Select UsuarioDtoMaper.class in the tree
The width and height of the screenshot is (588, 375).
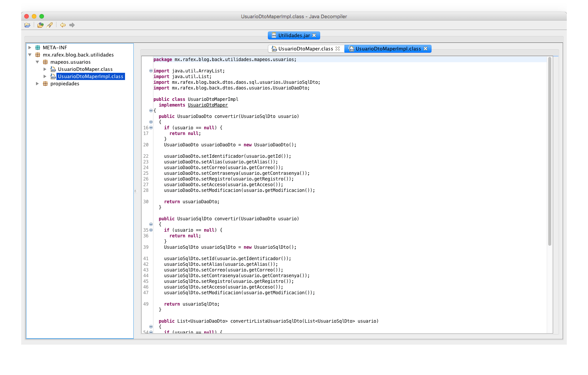(x=85, y=69)
